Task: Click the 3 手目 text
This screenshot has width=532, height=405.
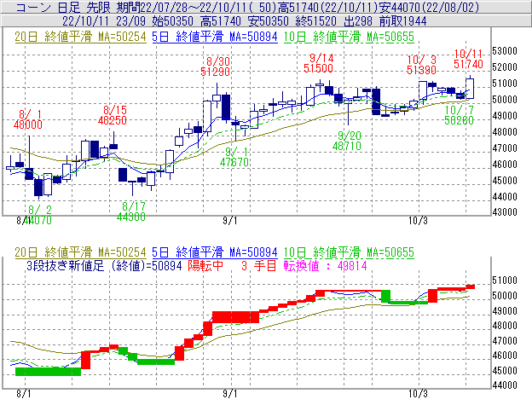Action: 259,265
